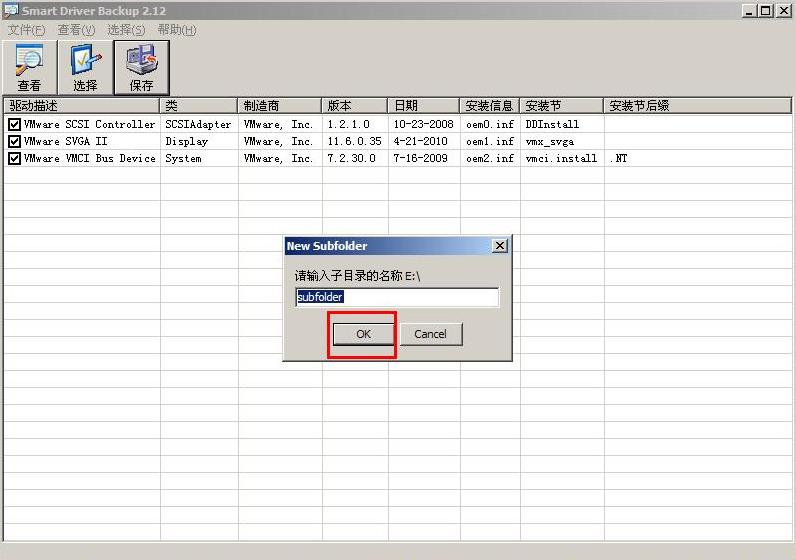Click the oem2.inf cell
Viewport: 796px width, 560px height.
(490, 159)
